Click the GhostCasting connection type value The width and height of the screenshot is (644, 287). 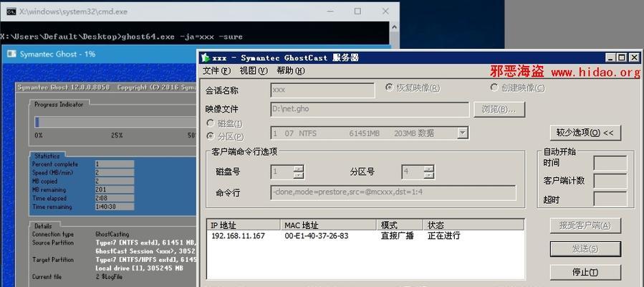112,234
